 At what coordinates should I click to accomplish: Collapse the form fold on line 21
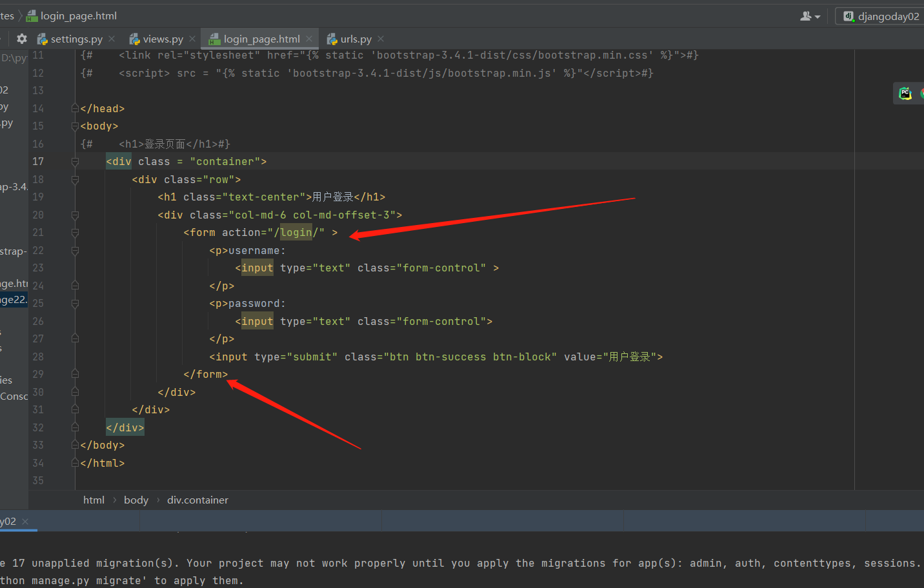(x=75, y=233)
